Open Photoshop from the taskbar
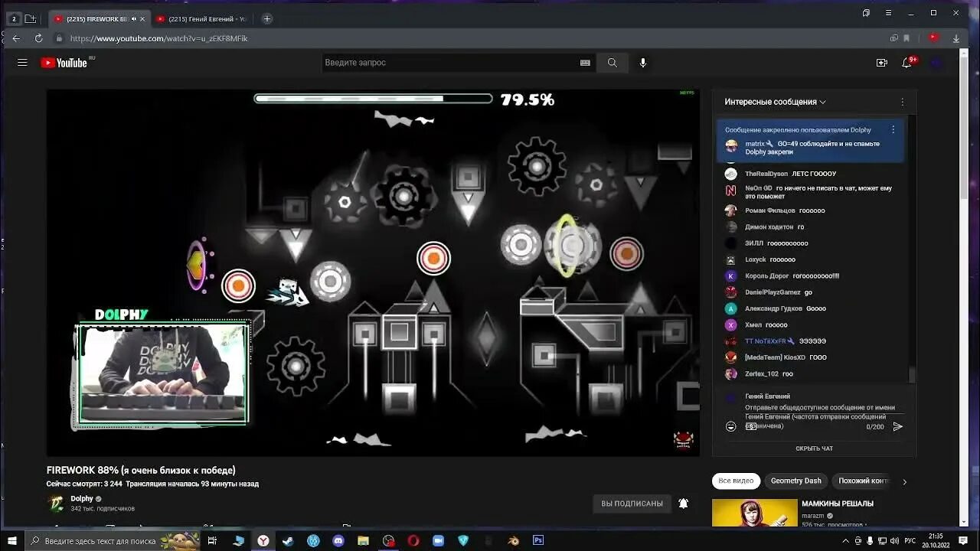980x551 pixels. 538,540
